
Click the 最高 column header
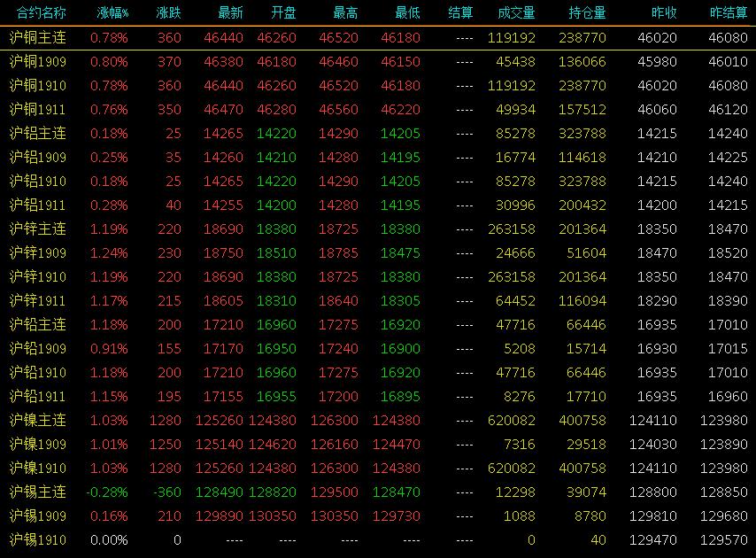346,12
